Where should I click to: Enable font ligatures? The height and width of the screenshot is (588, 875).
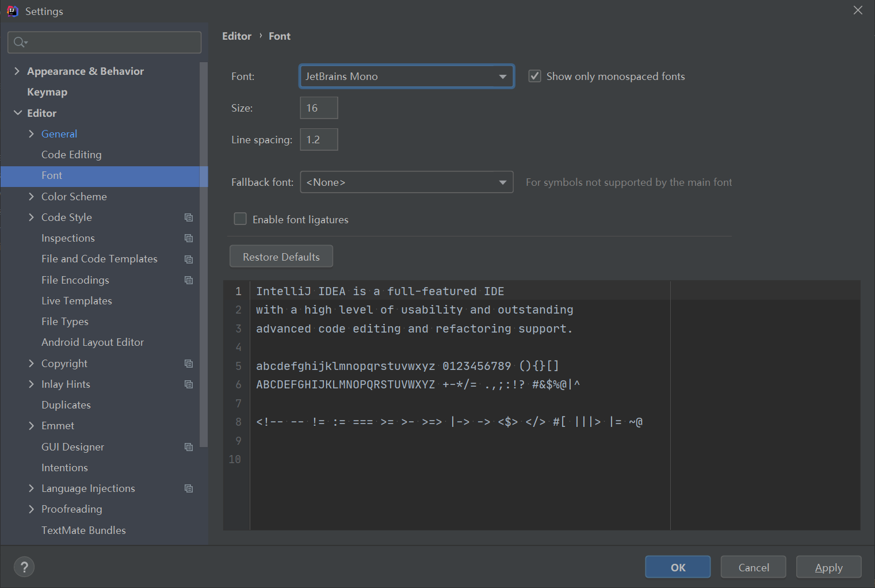(240, 219)
